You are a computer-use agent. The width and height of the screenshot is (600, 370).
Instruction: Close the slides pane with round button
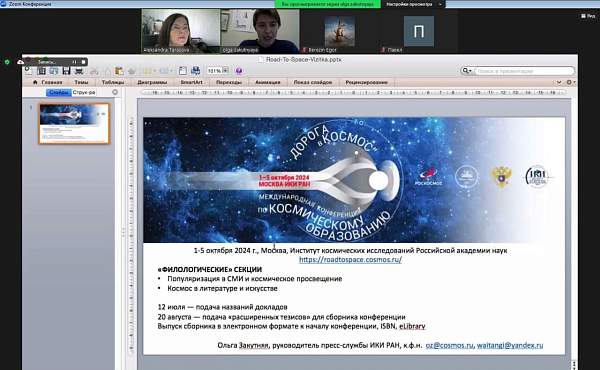coord(115,92)
